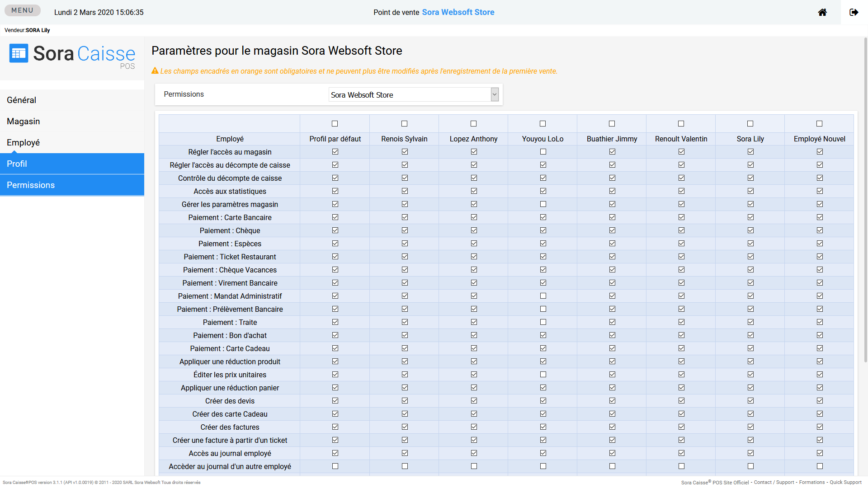
Task: Click the vertical page scrollbar
Action: click(x=865, y=199)
